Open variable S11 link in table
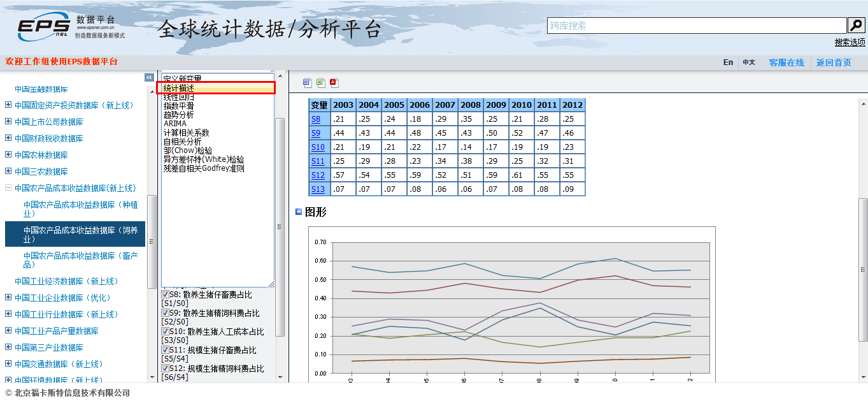868x401 pixels. 318,161
